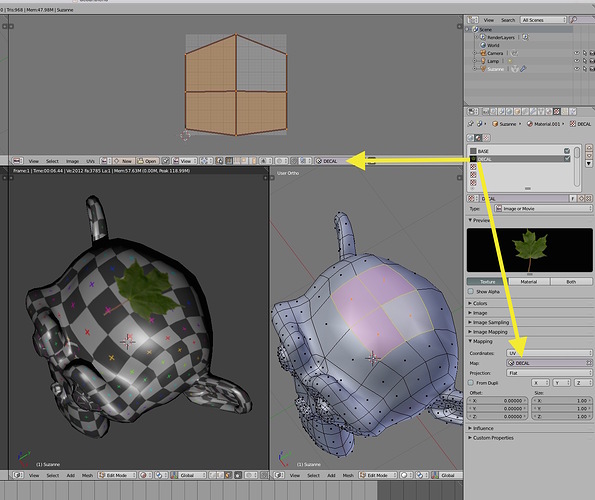Click the Map DECAL UV layer field
Screen dimensions: 595x500
coord(549,363)
